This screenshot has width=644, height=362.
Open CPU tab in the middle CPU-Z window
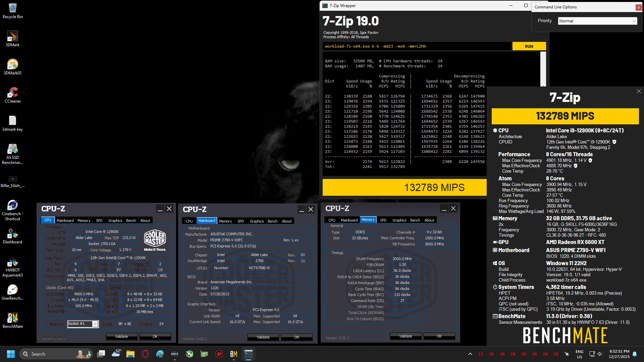click(189, 221)
